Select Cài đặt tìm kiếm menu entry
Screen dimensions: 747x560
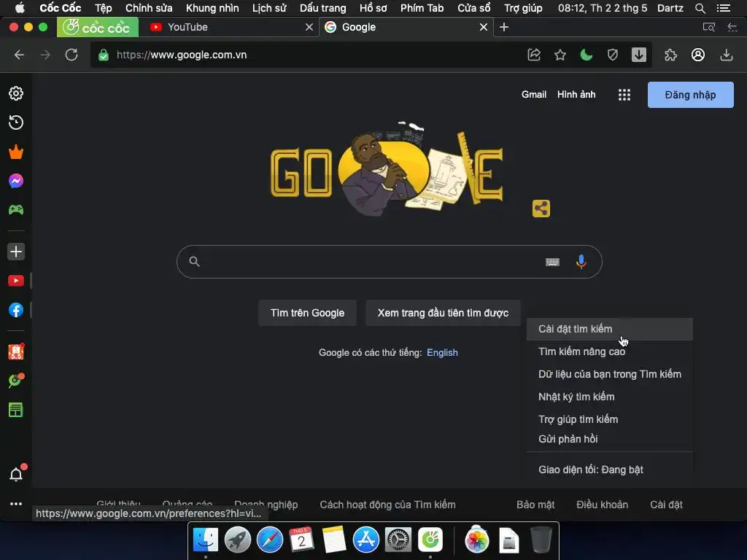point(610,329)
